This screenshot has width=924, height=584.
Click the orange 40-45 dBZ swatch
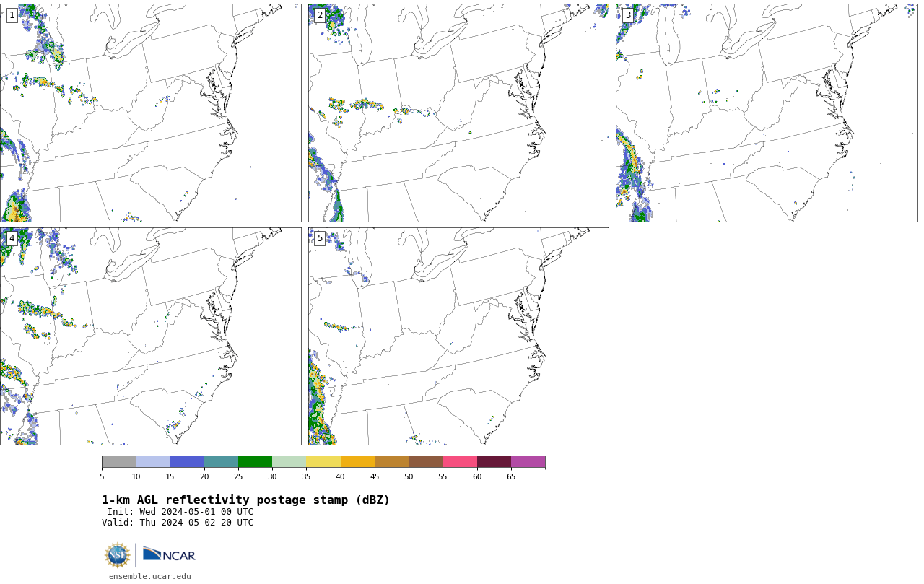click(357, 462)
